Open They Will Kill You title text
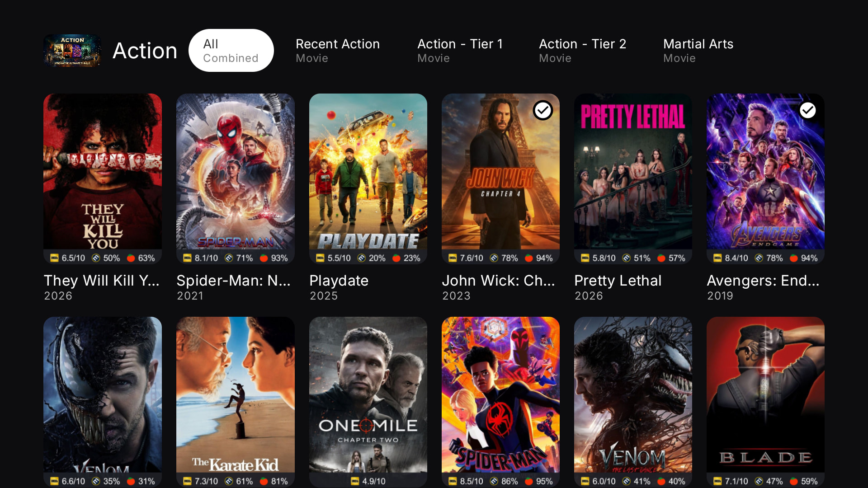868x488 pixels. 102,281
